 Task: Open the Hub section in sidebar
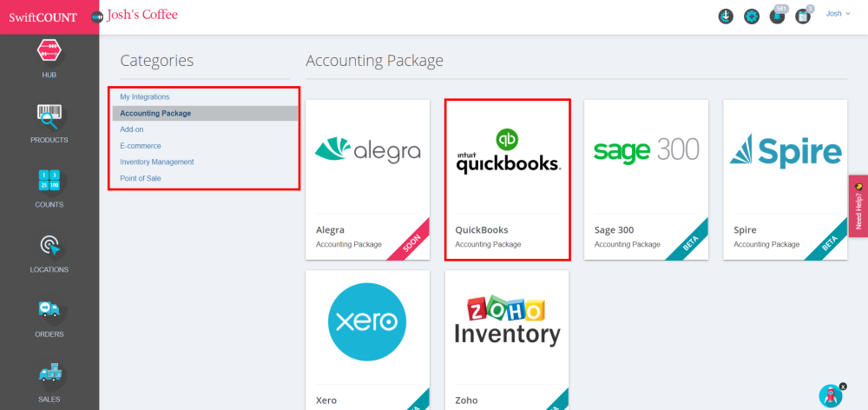click(49, 57)
